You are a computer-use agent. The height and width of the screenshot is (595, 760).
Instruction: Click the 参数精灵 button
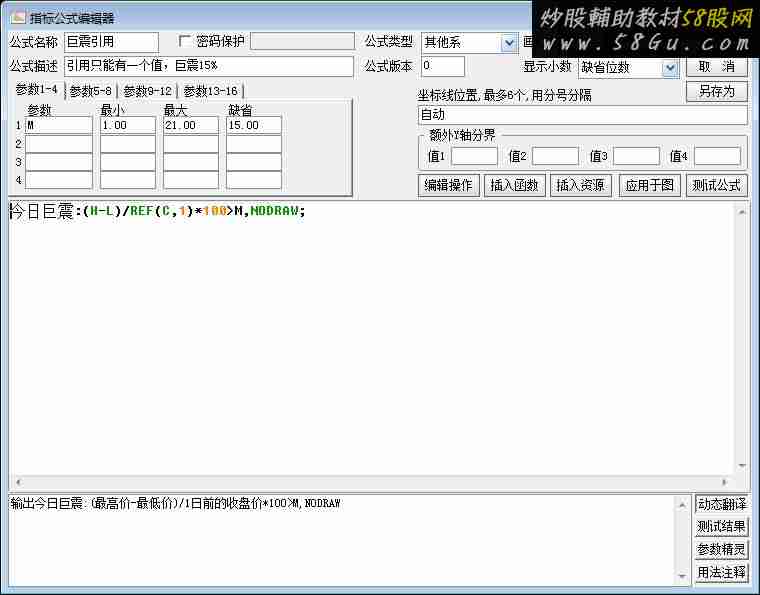[x=721, y=549]
